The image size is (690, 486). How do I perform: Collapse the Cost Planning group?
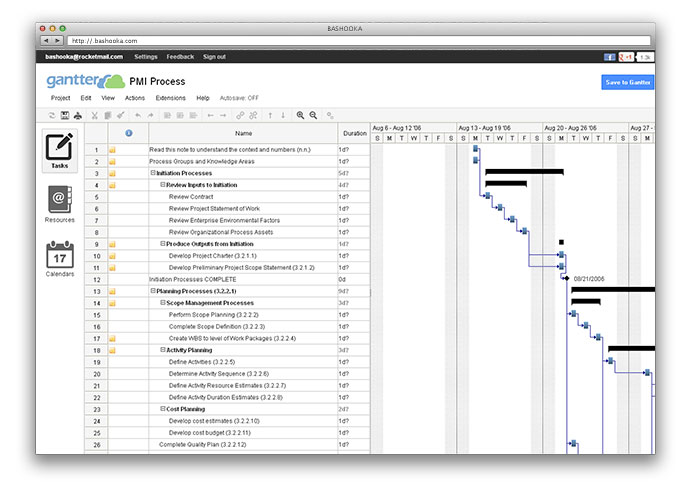163,409
